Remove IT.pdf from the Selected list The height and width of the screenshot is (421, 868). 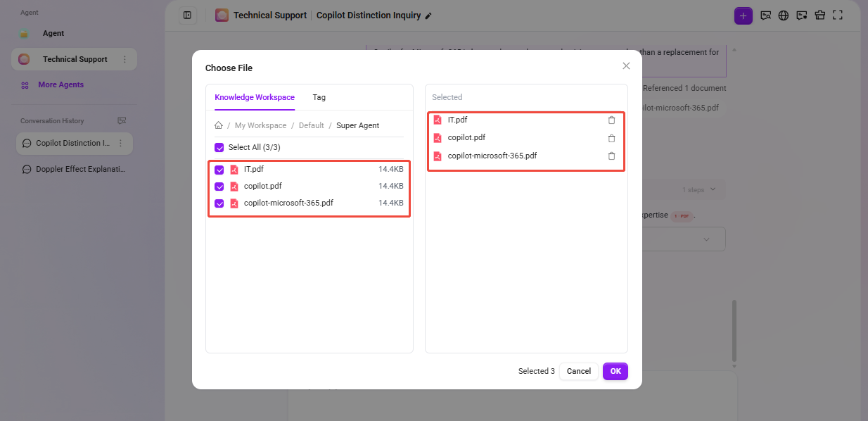[611, 120]
